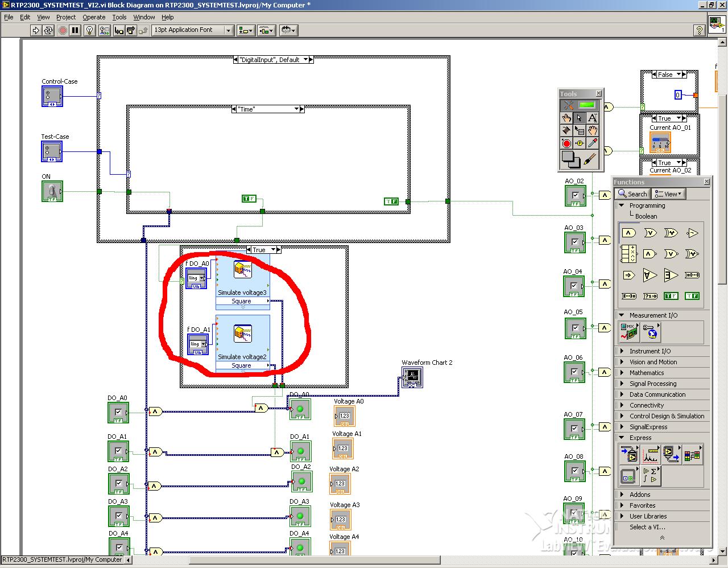Open the "DigitalInput", Default case selector dropdown
Viewport: 728px width, 568px height.
(273, 60)
